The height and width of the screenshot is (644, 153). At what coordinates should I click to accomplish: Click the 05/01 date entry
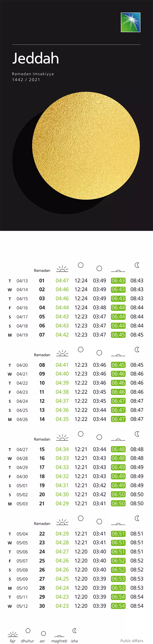22,486
